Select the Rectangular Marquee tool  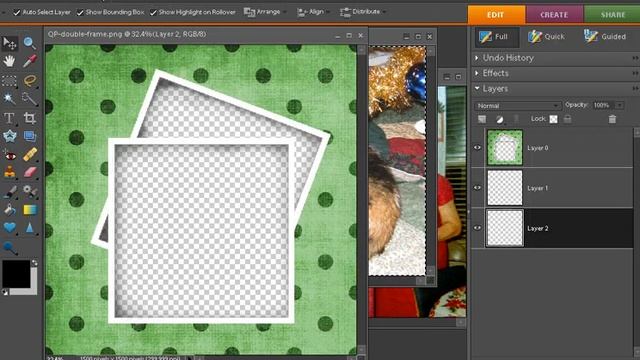coord(9,80)
